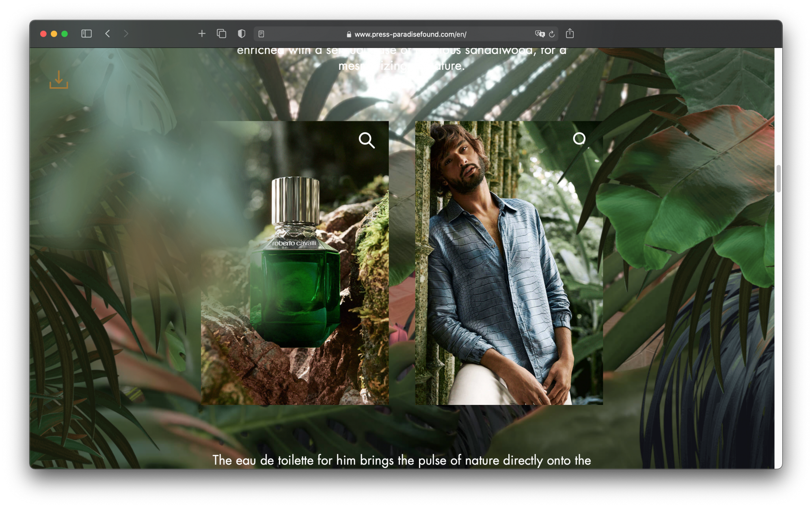The height and width of the screenshot is (508, 812).
Task: Click the vertical page scrollbar thumb
Action: 778,179
